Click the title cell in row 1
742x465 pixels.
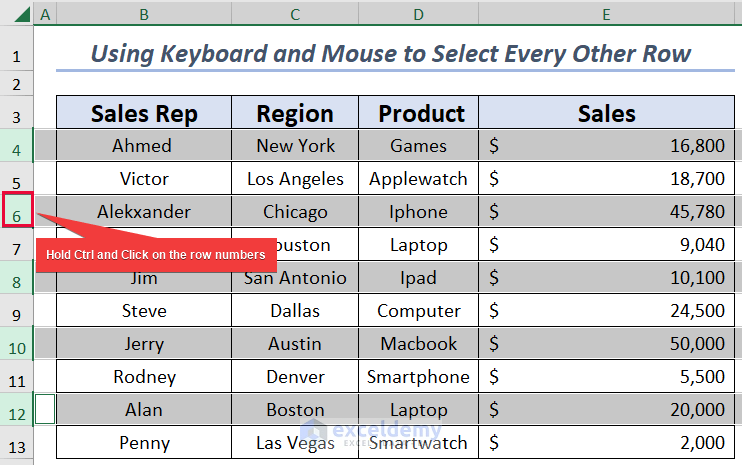point(390,53)
